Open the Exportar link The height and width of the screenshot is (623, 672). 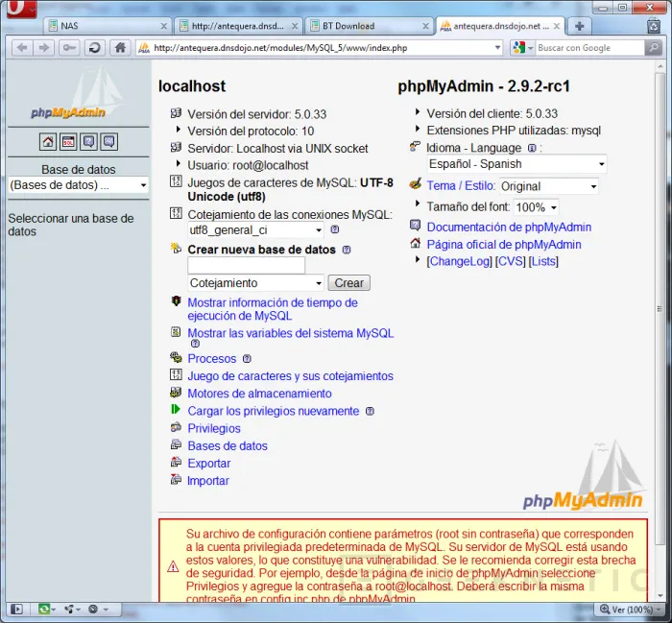click(x=208, y=464)
